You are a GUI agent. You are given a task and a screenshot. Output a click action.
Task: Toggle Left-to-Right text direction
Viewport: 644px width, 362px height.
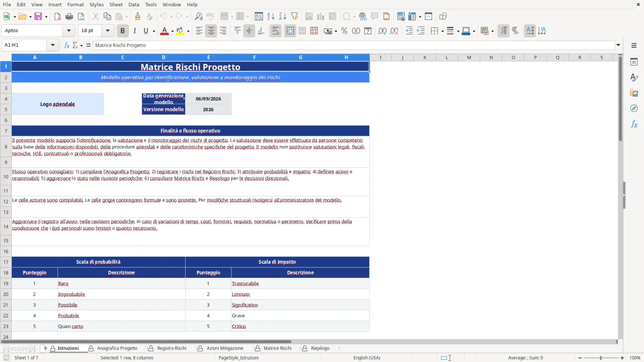(x=503, y=31)
